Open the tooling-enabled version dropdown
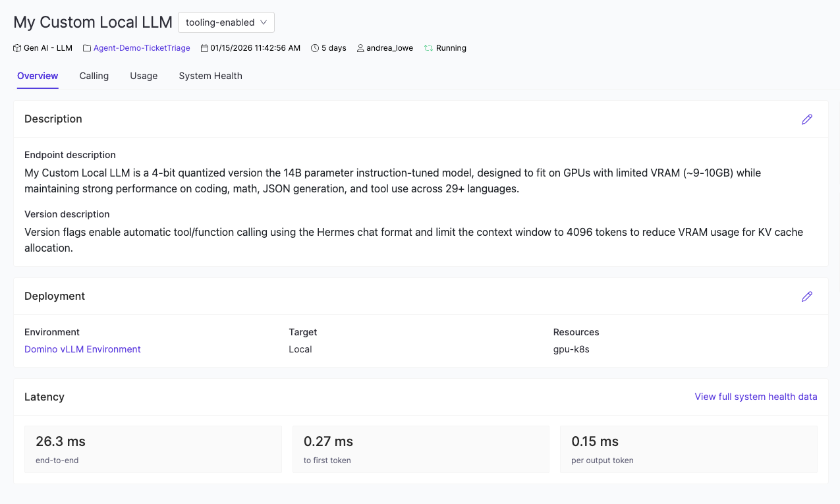Screen dimensions: 840x504 coord(226,22)
